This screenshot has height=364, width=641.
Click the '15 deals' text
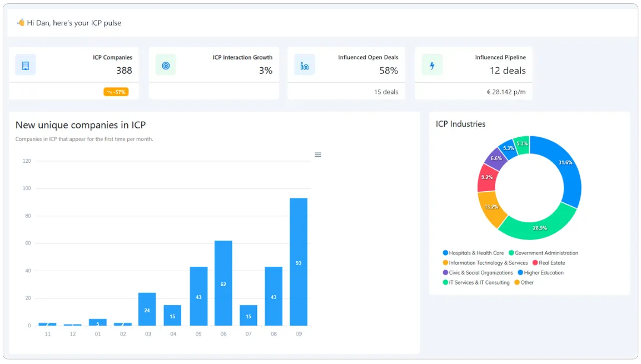(x=386, y=92)
